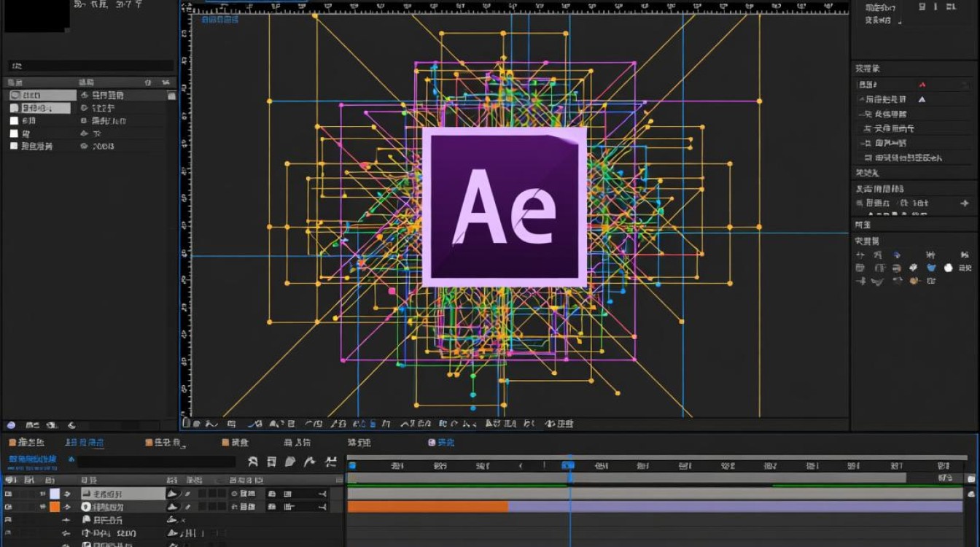Click the blue playhead marker on the timeline ruler
The height and width of the screenshot is (547, 980).
(568, 465)
